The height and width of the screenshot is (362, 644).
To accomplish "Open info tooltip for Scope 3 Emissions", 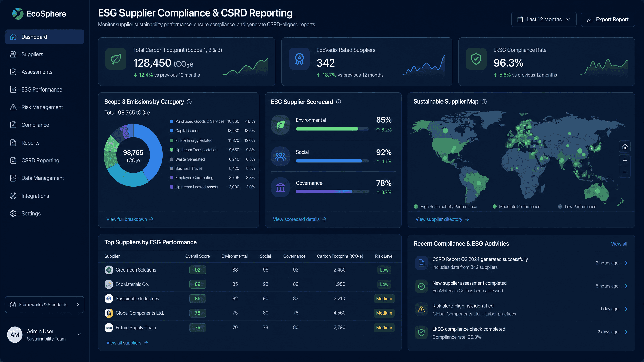I will pos(189,102).
